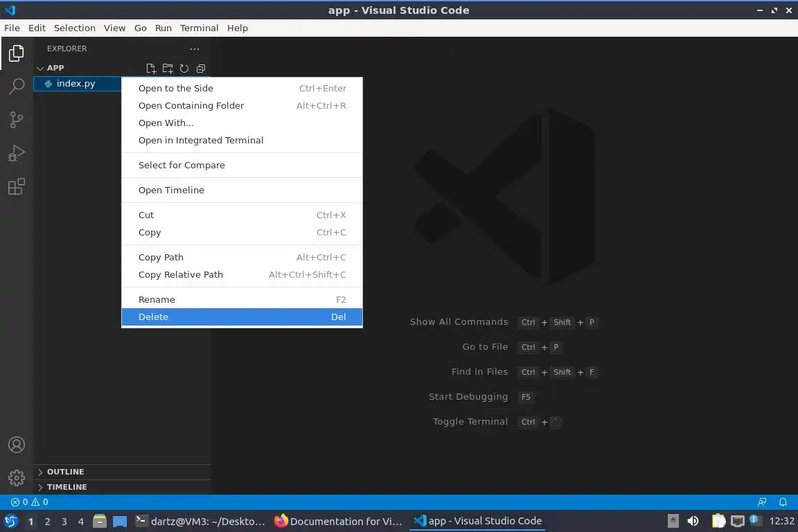Click New File icon in APP header
This screenshot has width=798, height=532.
151,68
